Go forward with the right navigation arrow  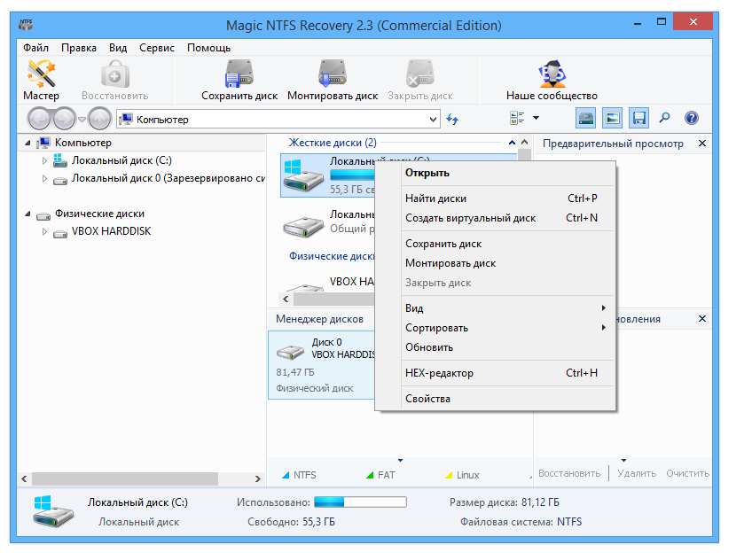click(65, 119)
